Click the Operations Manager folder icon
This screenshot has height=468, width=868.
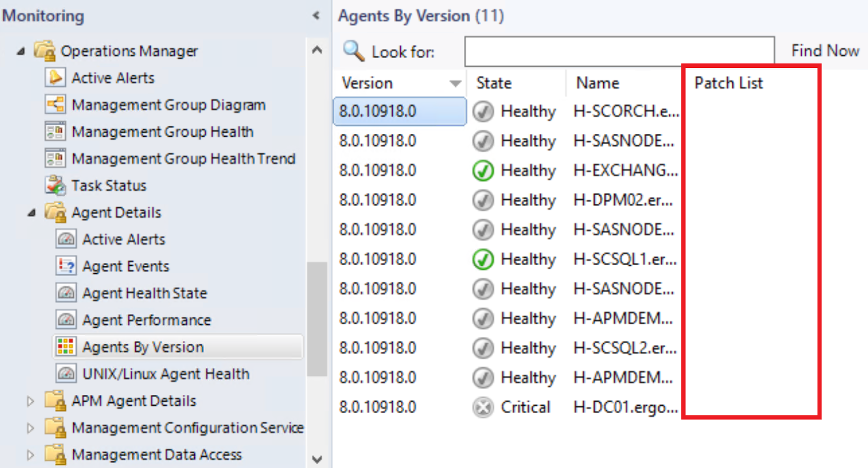pos(44,50)
